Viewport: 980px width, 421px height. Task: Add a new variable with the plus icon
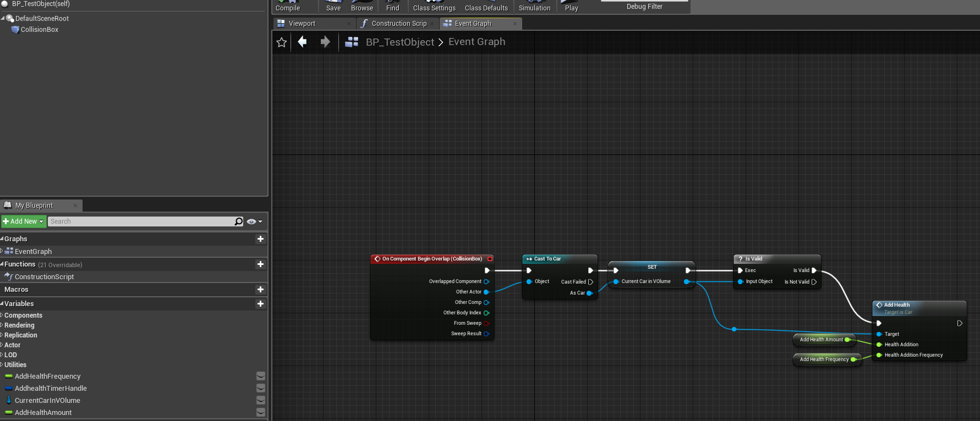point(260,304)
